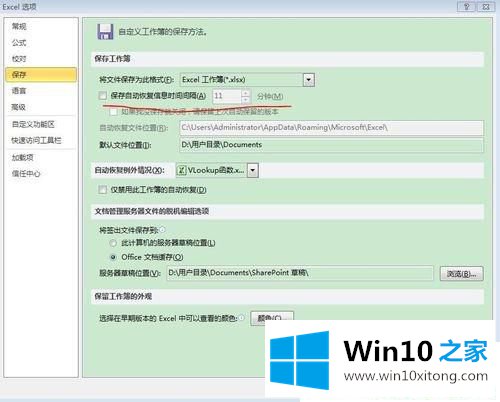Increase the autosave minutes spinner
Viewport: 500px width, 402px height.
click(246, 93)
